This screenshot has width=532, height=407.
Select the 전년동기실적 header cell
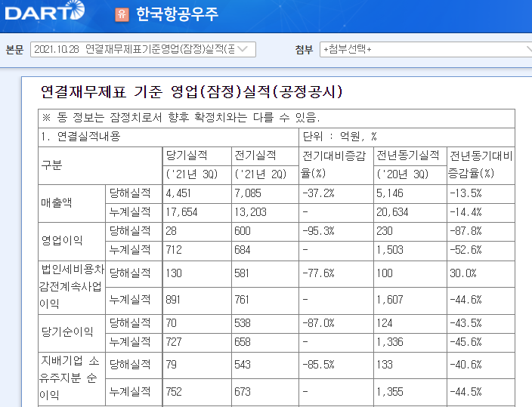[x=410, y=156]
